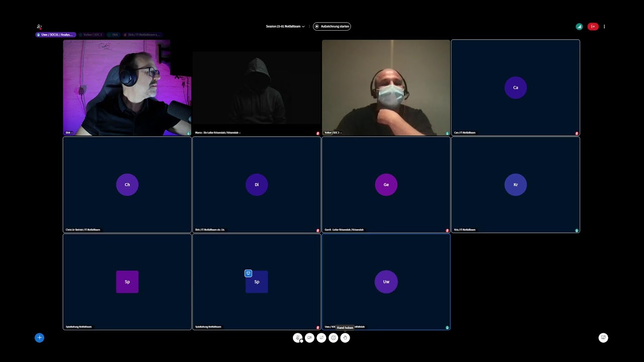Click mic status icon on Kris's tile
This screenshot has height=362, width=644.
pyautogui.click(x=577, y=230)
